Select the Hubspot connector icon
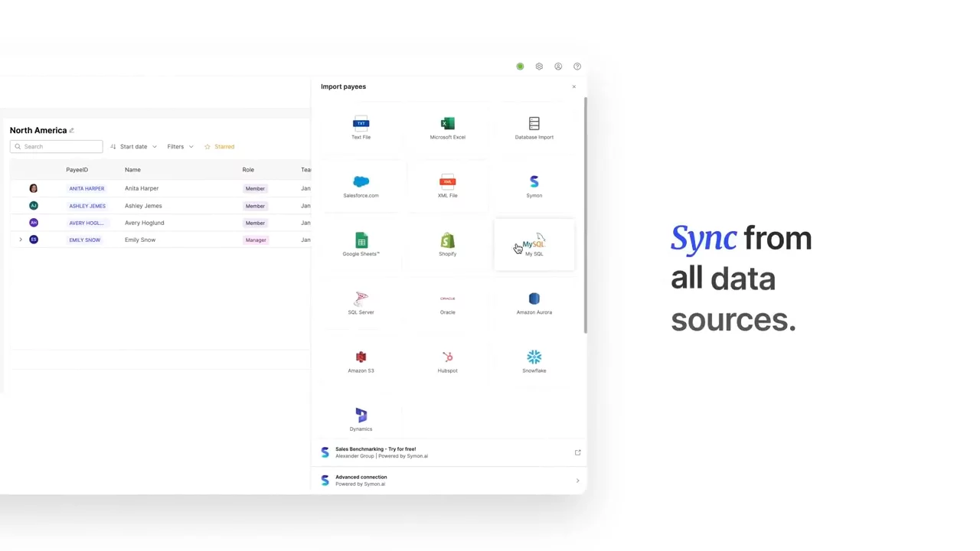Viewport: 980px width, 551px height. pyautogui.click(x=447, y=361)
